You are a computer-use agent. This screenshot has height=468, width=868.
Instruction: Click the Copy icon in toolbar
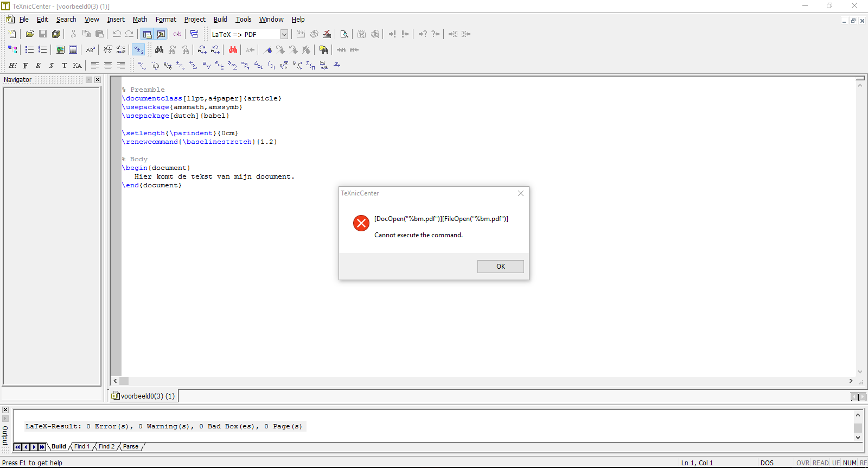86,34
